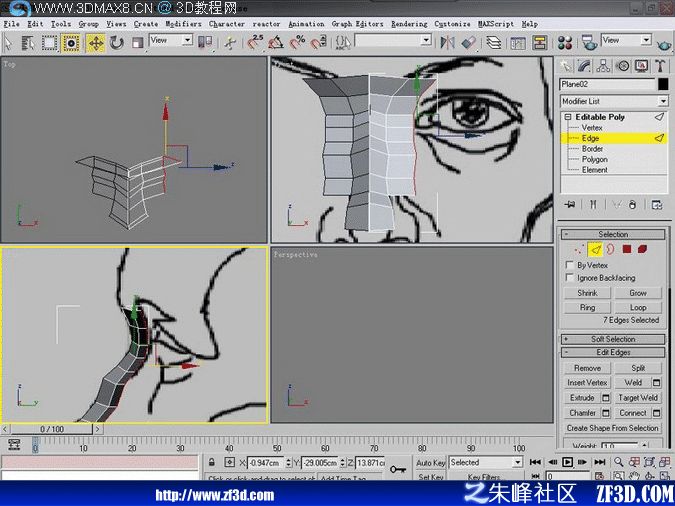Click the Select and Manipulate icon
Screen dimensions: 675x506
click(230, 43)
